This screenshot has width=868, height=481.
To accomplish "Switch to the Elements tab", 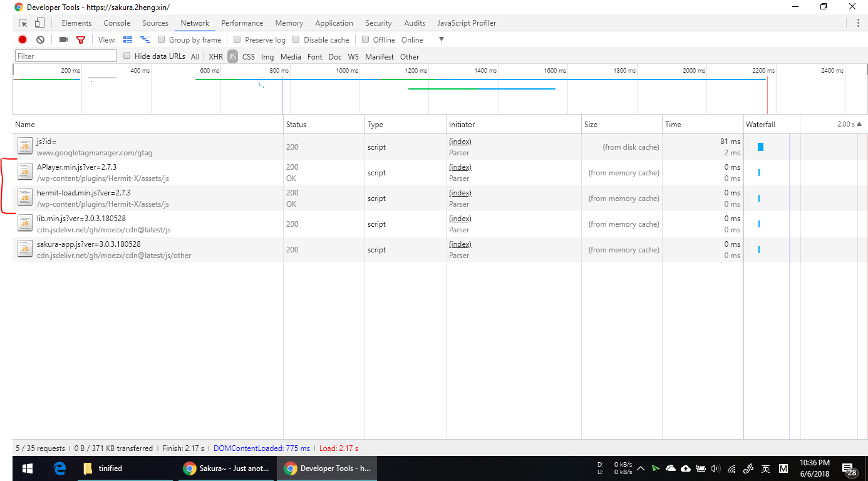I will pos(76,23).
